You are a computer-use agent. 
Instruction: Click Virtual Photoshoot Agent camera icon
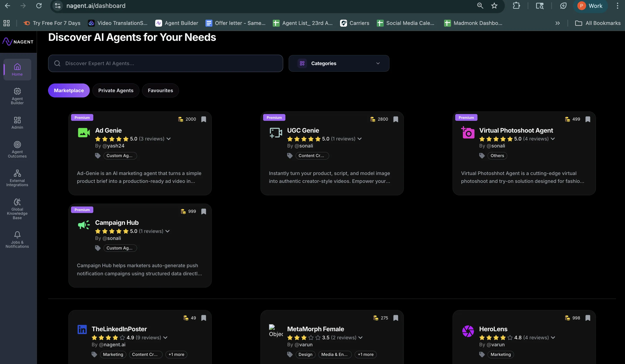click(468, 132)
